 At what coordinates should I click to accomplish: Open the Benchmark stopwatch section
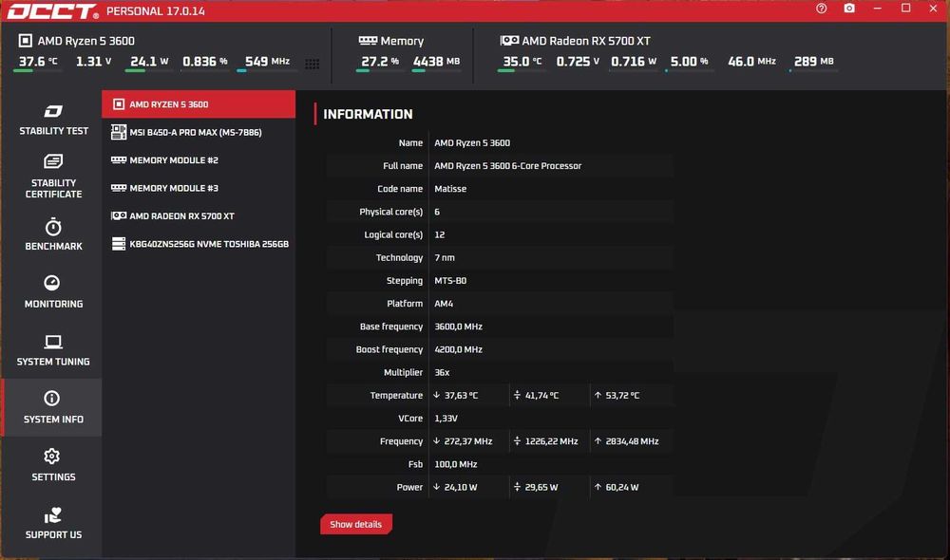pos(53,234)
